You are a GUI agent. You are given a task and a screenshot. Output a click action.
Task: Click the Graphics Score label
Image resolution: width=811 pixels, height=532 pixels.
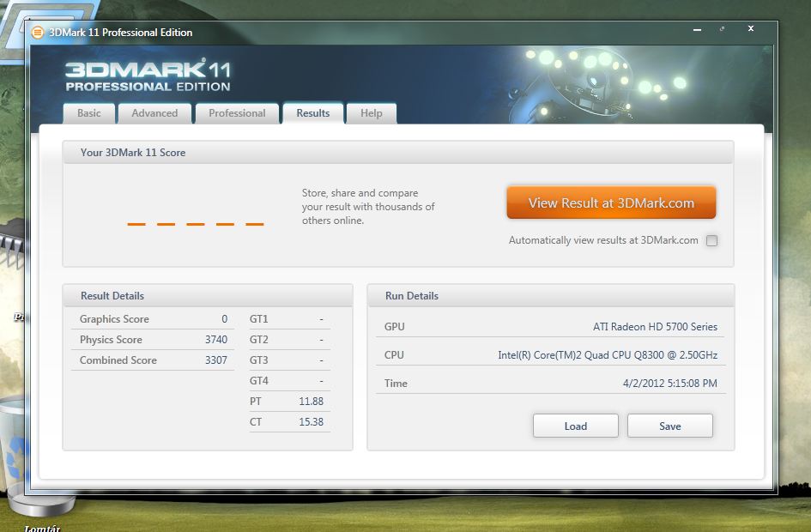coord(114,319)
